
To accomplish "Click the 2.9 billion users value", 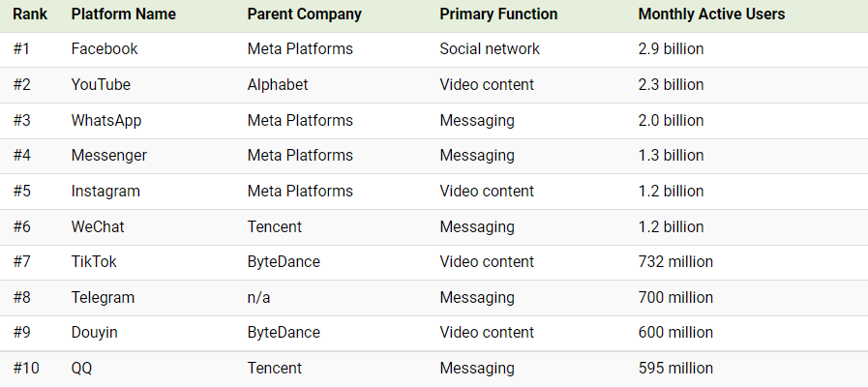I will [672, 49].
